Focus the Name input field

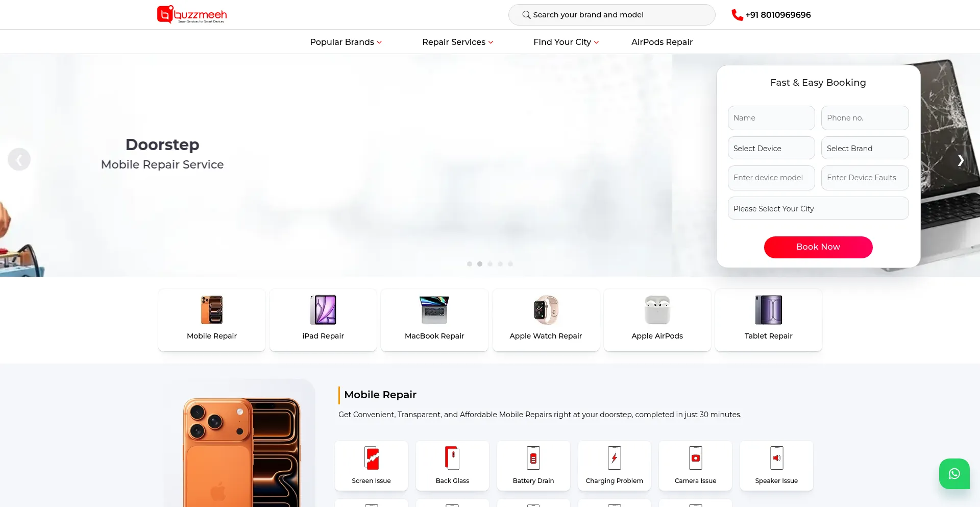pyautogui.click(x=771, y=118)
